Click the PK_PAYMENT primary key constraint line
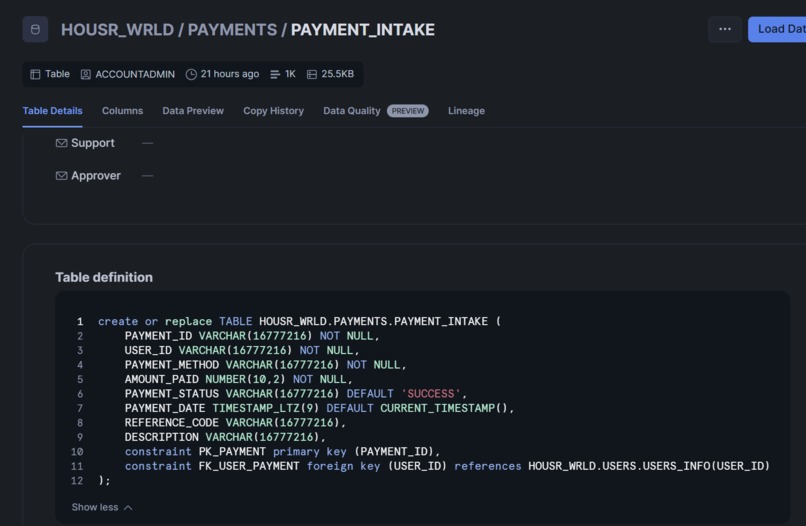 (x=282, y=451)
